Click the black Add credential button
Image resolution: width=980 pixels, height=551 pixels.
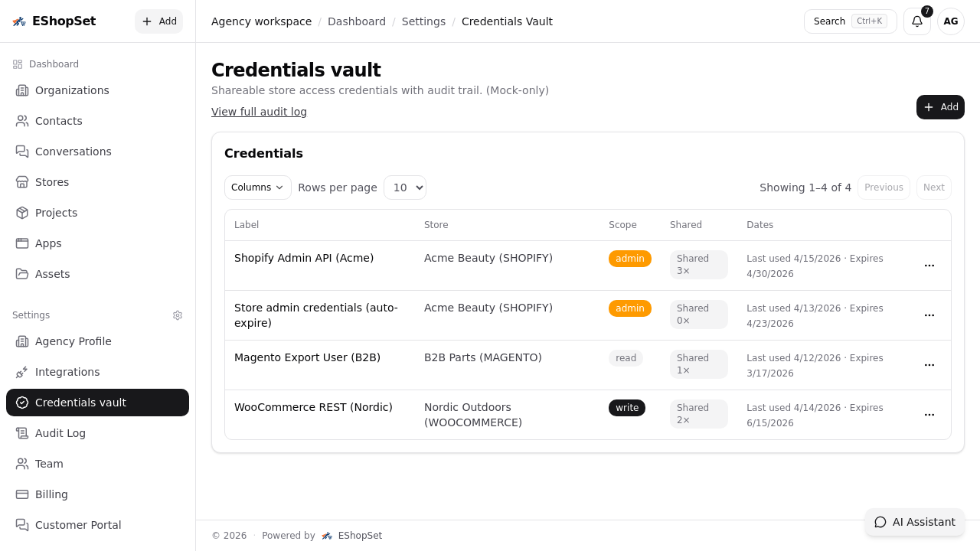[x=939, y=107]
